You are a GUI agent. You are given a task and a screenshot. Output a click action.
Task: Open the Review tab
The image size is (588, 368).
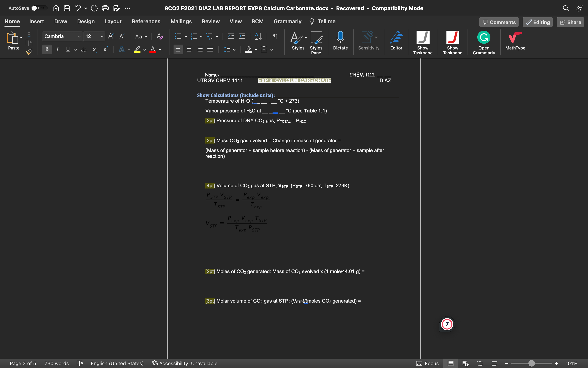tap(211, 21)
